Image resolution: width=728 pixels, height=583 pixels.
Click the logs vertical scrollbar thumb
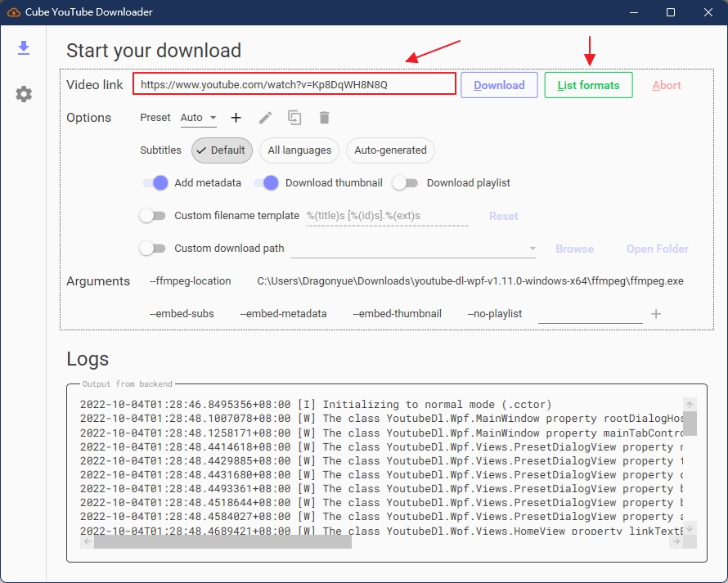[x=690, y=424]
